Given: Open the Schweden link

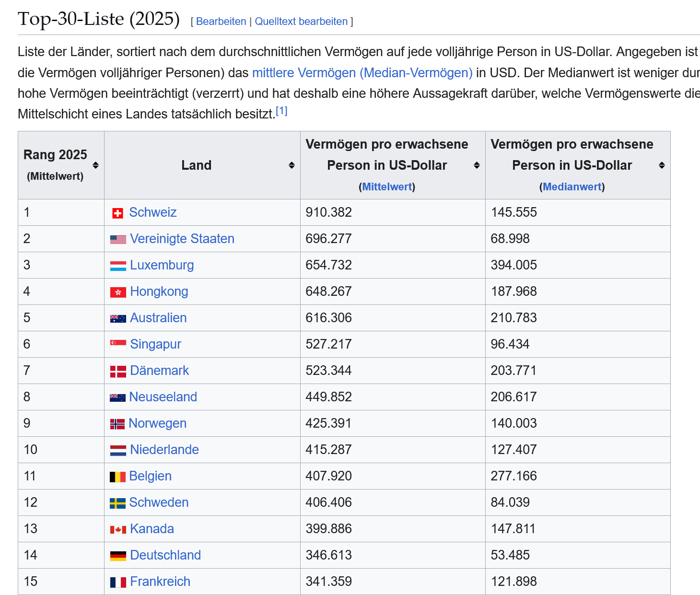Looking at the screenshot, I should tap(159, 502).
